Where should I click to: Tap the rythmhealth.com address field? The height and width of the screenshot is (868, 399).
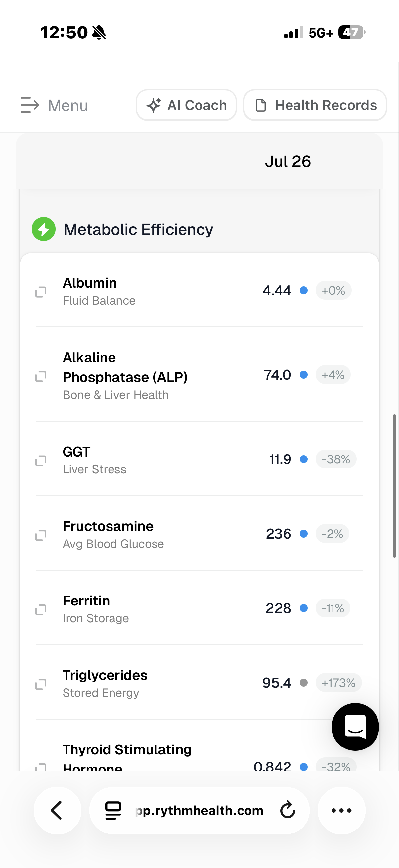coord(199,810)
